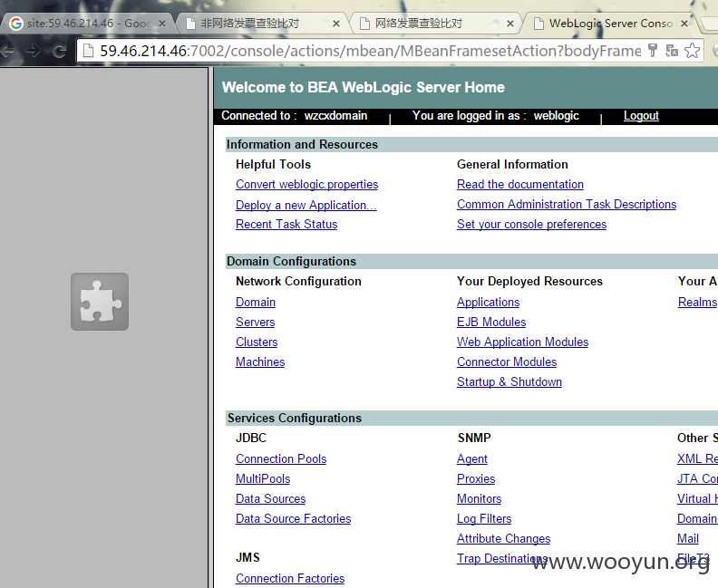
Task: Open the SNMP Monitors link
Action: 479,499
